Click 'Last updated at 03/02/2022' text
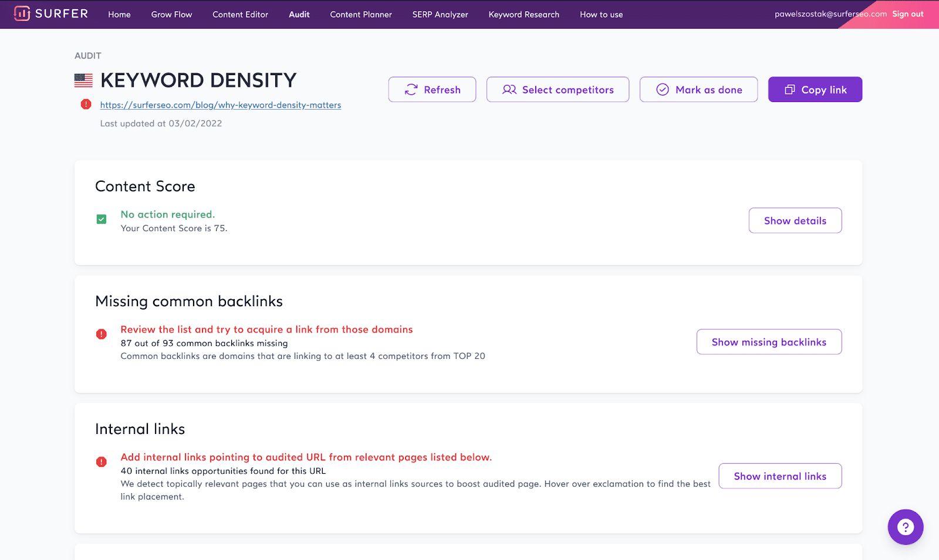 [x=161, y=124]
